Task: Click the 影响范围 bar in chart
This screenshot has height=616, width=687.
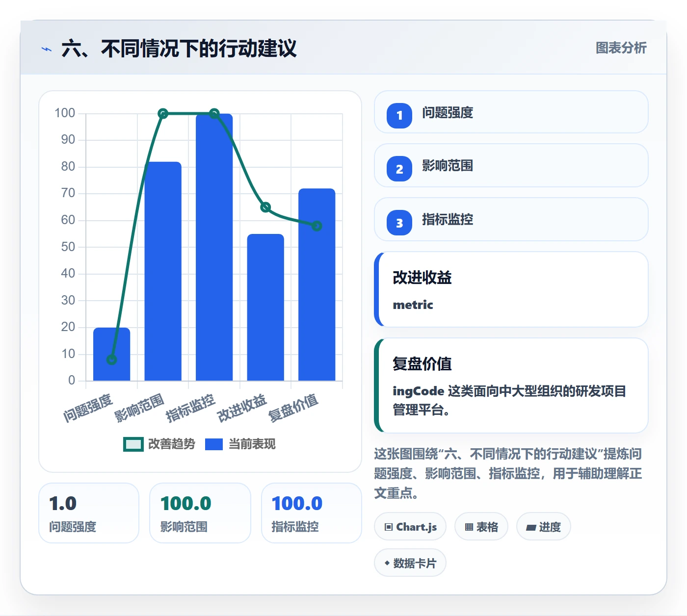Action: (x=163, y=271)
